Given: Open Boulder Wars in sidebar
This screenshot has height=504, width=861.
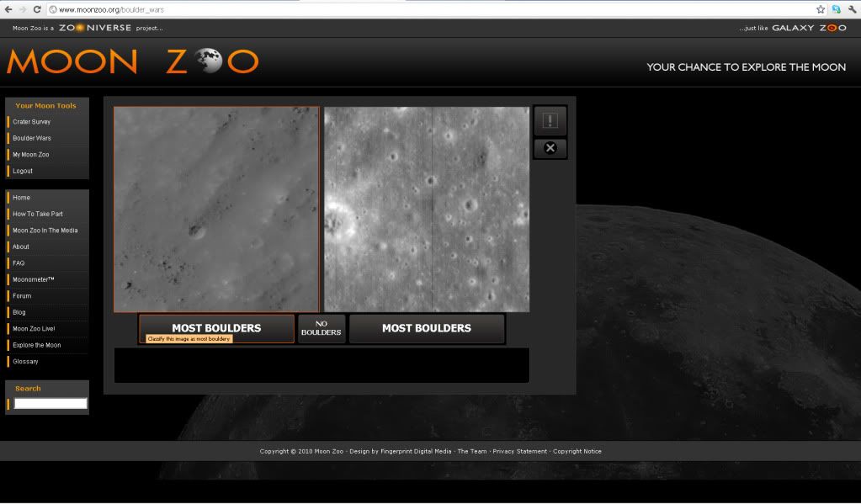Looking at the screenshot, I should pos(32,138).
